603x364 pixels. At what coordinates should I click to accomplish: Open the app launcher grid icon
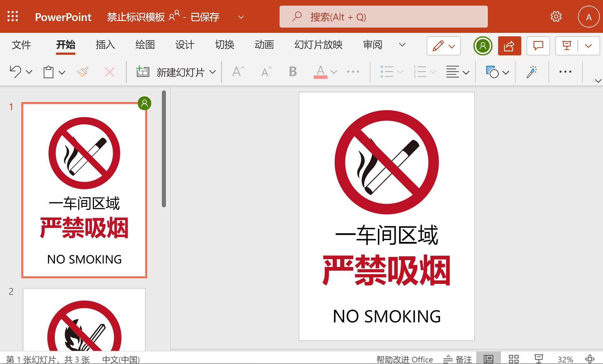coord(13,17)
